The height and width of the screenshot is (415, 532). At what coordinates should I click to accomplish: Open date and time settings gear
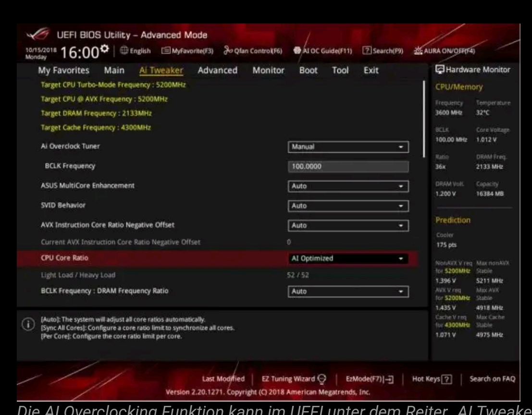coord(105,49)
